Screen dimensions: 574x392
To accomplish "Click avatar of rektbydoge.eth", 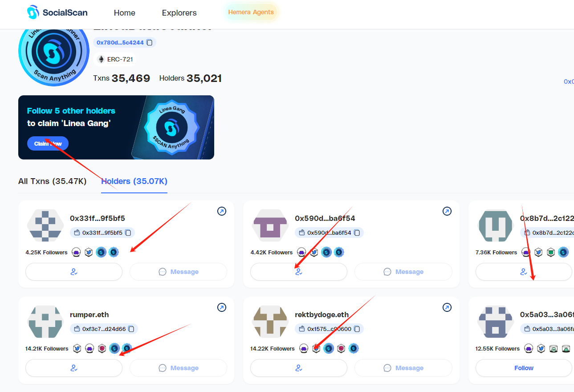I will (270, 322).
